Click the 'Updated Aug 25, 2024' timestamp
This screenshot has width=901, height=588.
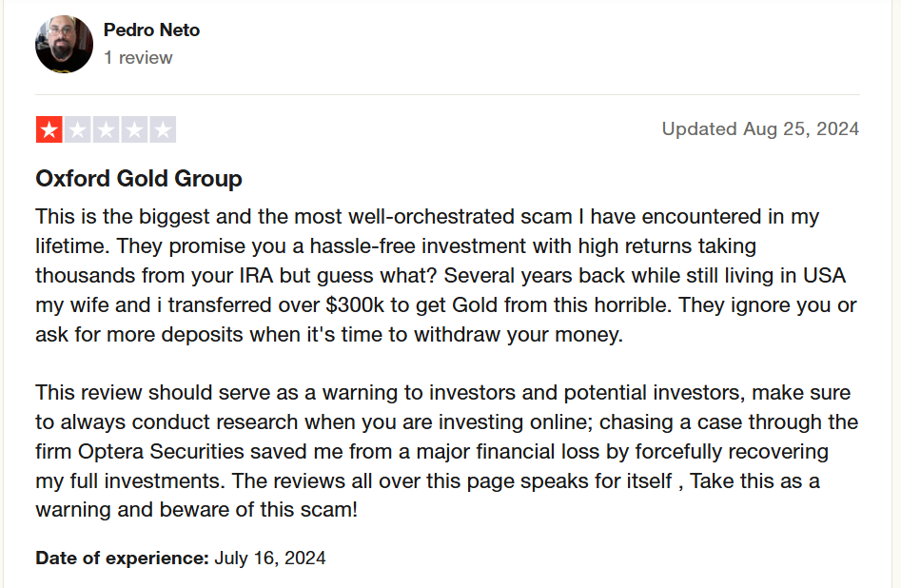[x=760, y=128]
